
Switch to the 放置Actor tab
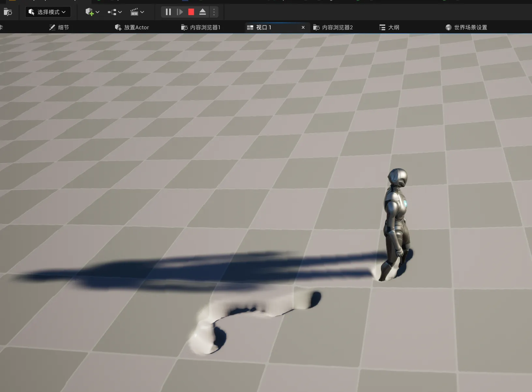pos(132,27)
